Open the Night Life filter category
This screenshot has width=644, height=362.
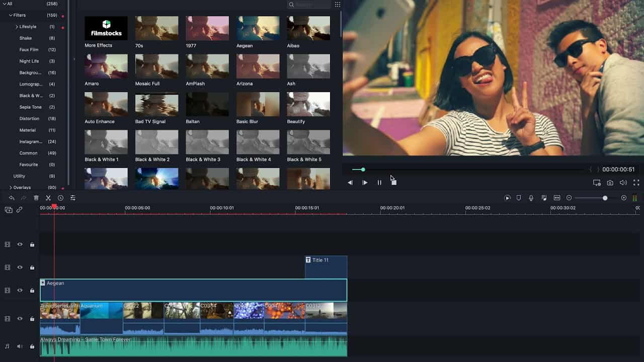[29, 61]
